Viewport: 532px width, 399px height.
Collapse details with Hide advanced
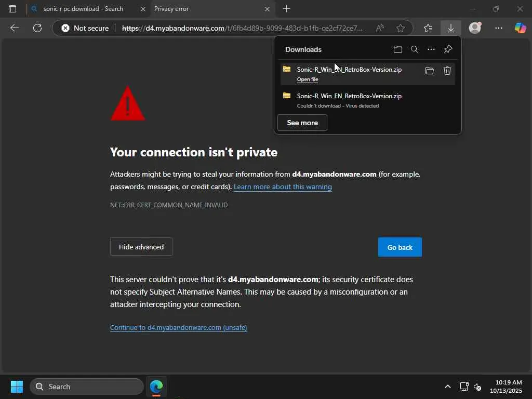coord(141,247)
